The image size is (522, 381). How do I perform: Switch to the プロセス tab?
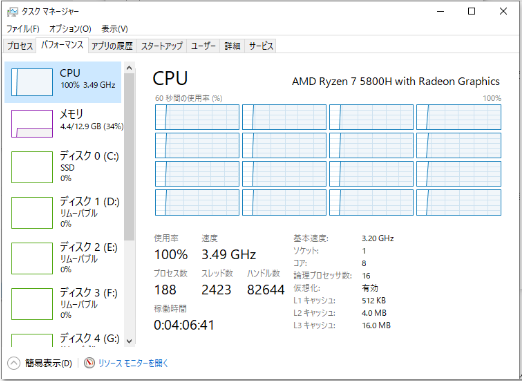20,46
